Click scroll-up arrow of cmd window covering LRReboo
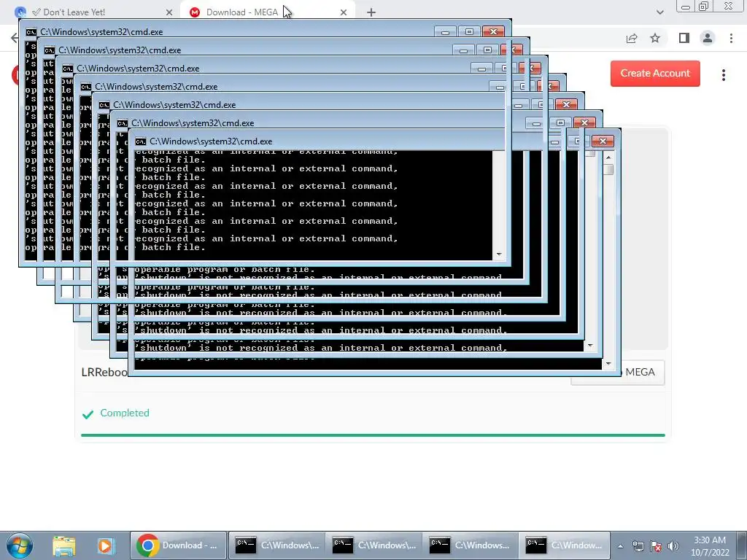The image size is (747, 560). 608,157
